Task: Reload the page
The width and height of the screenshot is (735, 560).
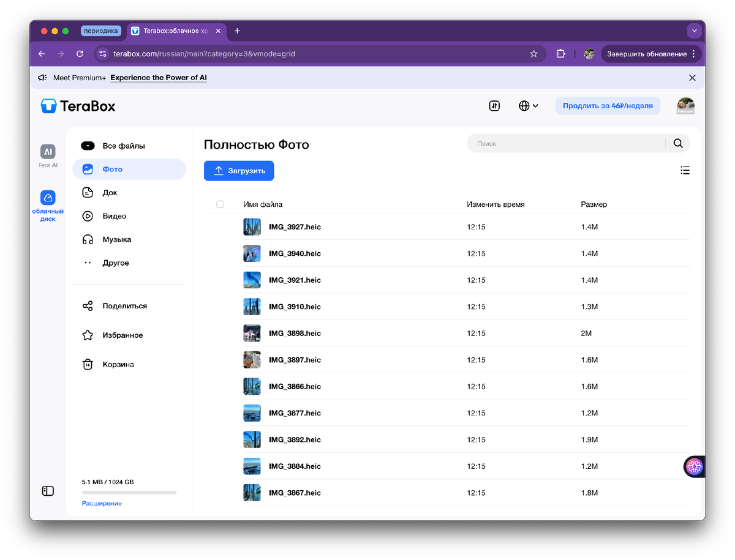Action: pyautogui.click(x=80, y=54)
